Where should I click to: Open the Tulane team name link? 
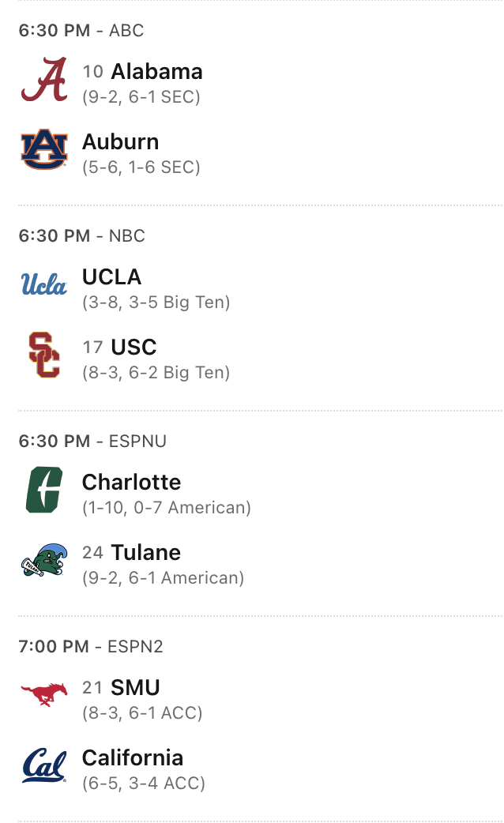145,553
